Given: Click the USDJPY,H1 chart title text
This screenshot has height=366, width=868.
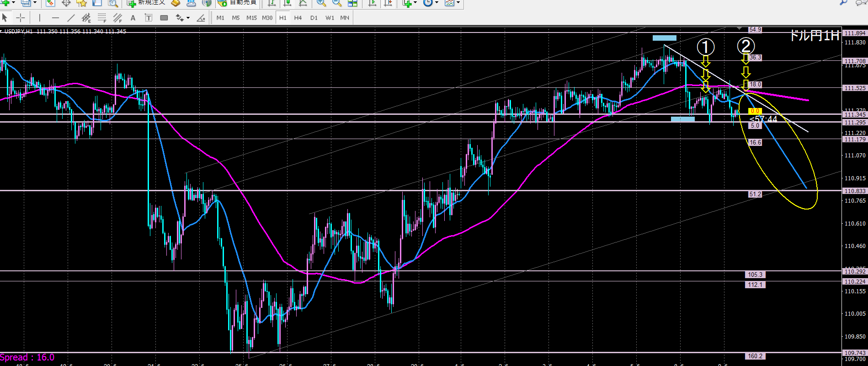Looking at the screenshot, I should [x=18, y=31].
